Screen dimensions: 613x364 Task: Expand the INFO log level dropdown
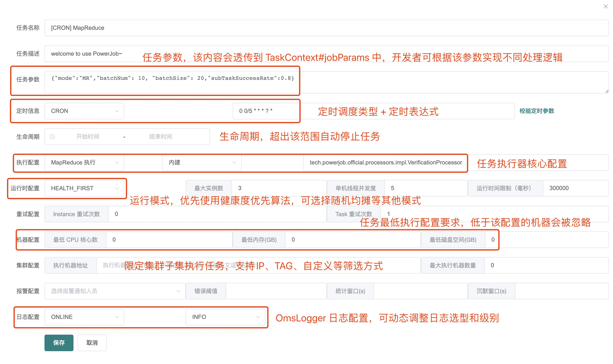click(x=225, y=317)
